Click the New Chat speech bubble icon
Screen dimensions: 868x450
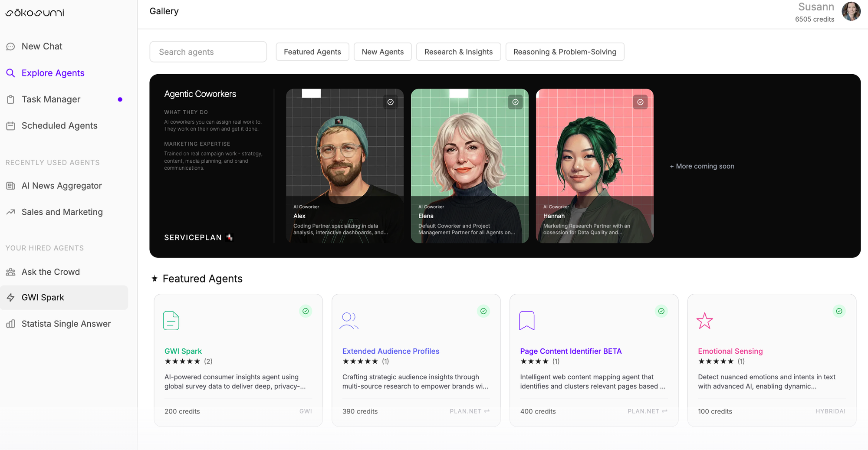click(x=11, y=46)
